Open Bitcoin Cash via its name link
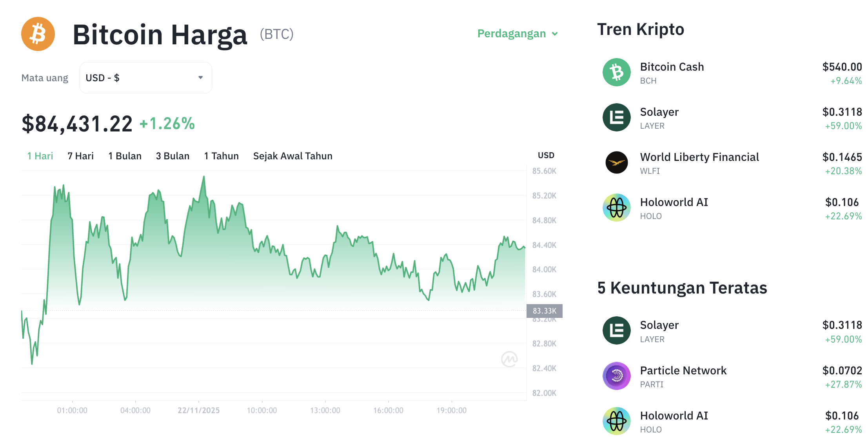This screenshot has width=868, height=445. click(672, 67)
